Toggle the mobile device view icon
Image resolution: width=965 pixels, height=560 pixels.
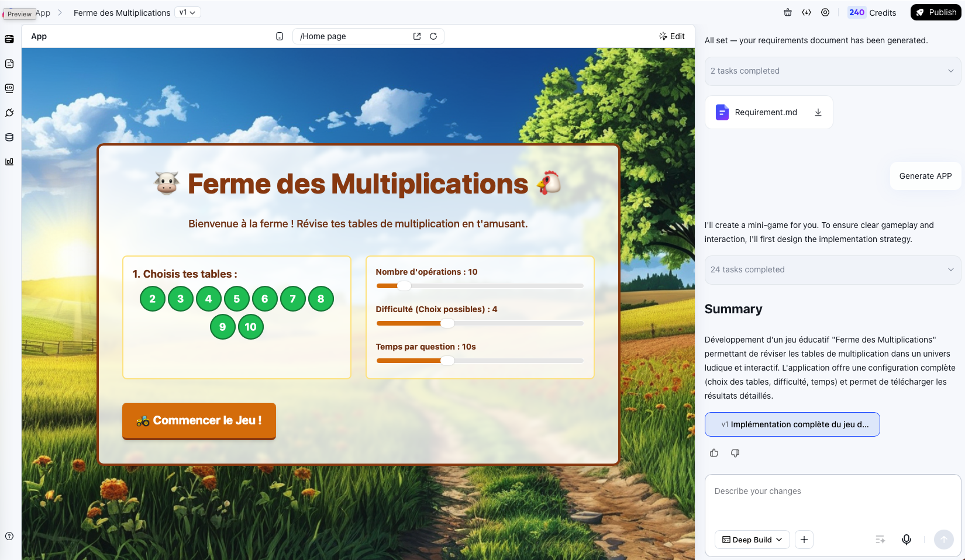(280, 36)
